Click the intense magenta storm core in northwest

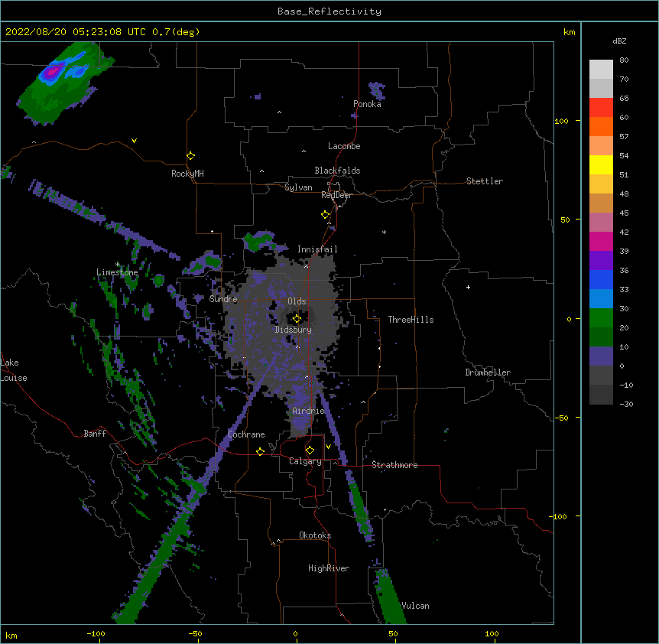[52, 72]
